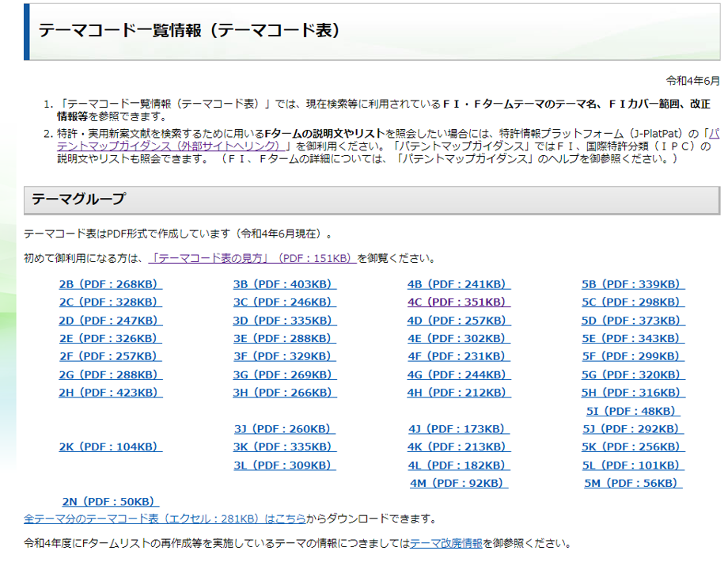Open the 4E (PDF: 302KB) link

pos(459,338)
